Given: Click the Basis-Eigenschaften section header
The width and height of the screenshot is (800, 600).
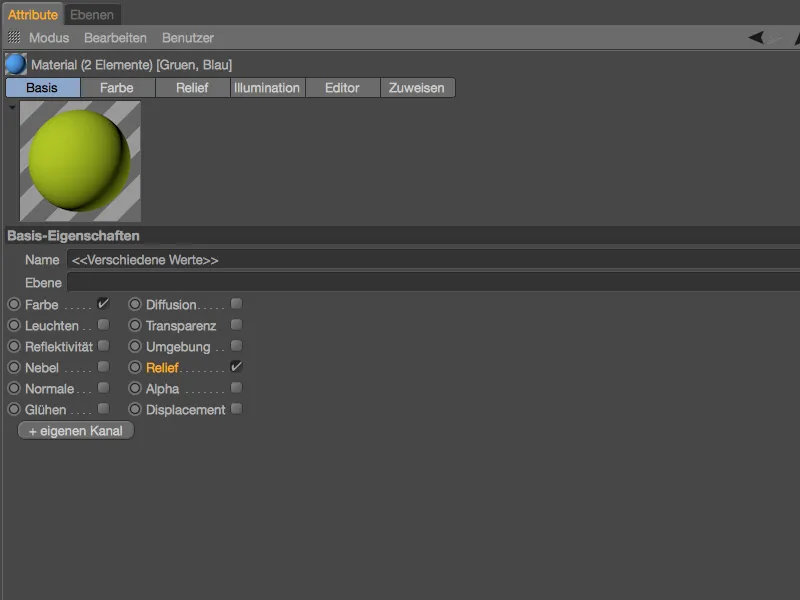Looking at the screenshot, I should [403, 236].
